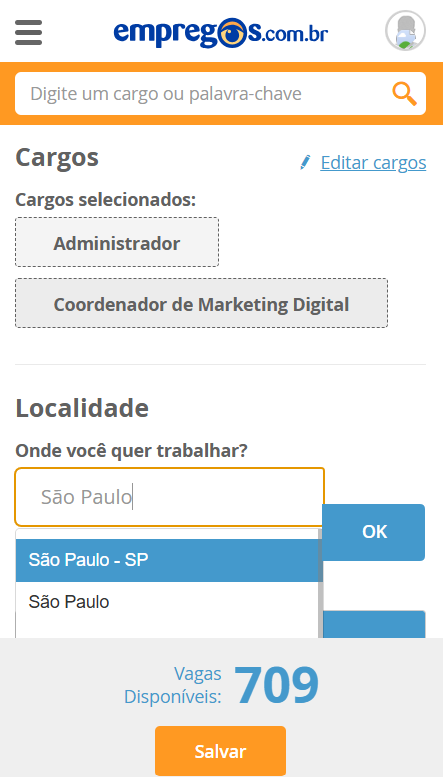
Task: Click the Onde você quer trabalhar label
Action: click(x=131, y=451)
